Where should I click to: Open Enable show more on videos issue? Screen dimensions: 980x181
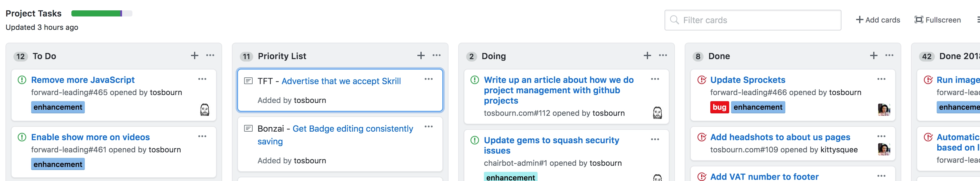(90, 137)
